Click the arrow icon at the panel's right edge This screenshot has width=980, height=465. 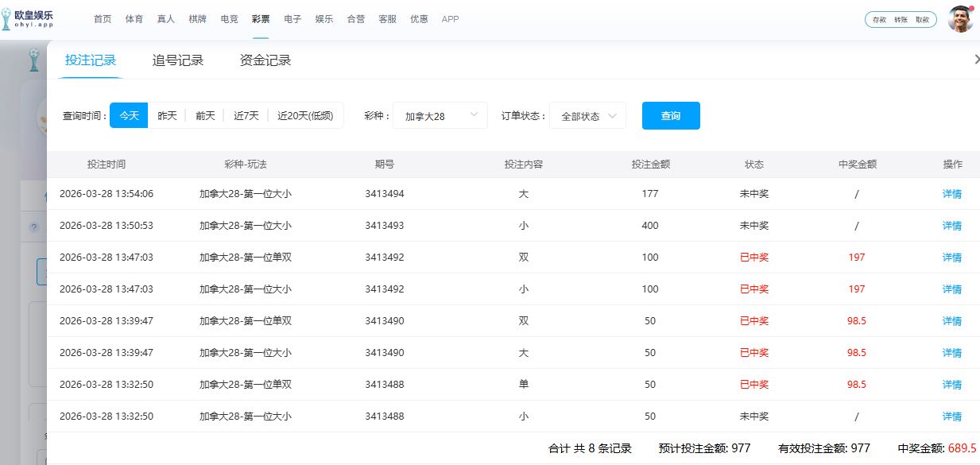(976, 60)
